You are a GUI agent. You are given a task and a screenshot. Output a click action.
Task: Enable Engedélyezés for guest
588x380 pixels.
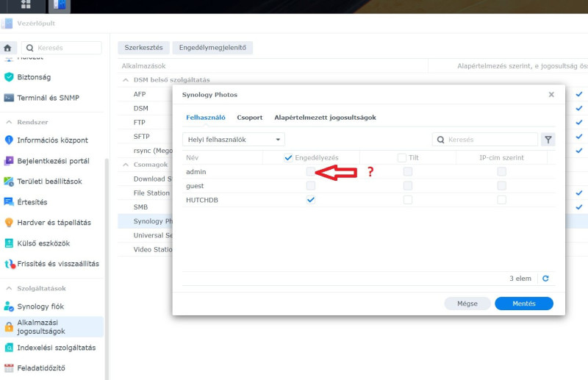(310, 186)
